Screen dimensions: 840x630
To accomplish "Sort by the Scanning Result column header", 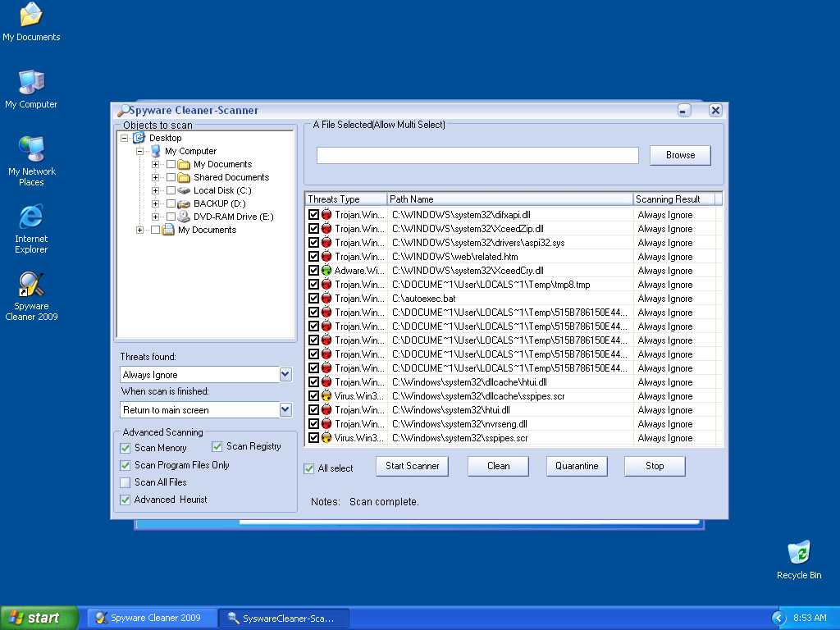I will (673, 199).
